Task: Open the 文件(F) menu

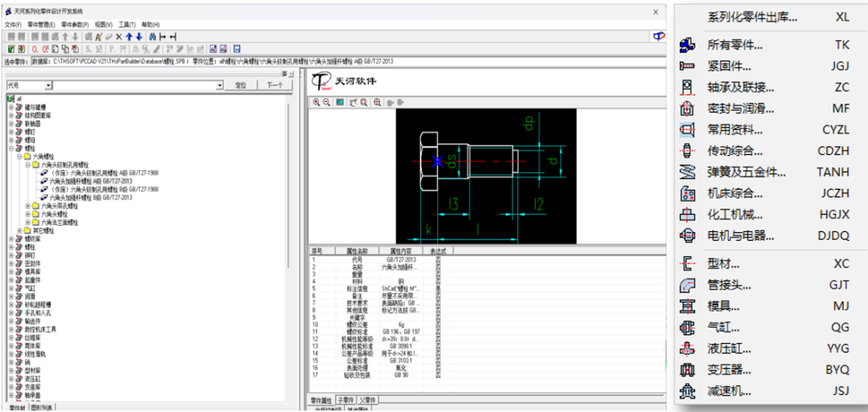Action: pos(13,25)
